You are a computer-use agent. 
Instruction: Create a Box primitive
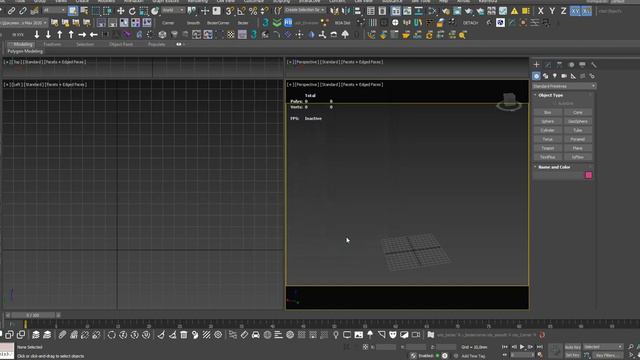click(548, 112)
